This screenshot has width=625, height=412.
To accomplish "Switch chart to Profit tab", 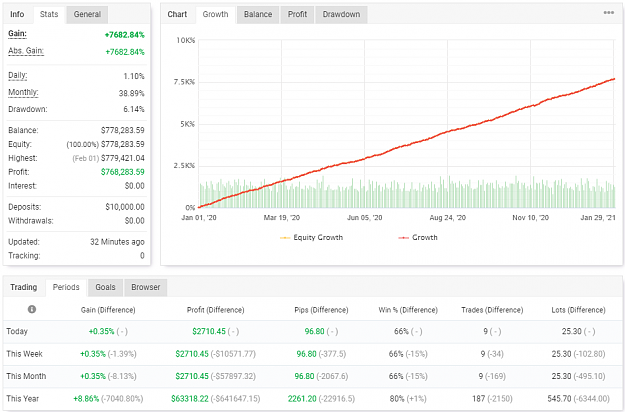I will (x=297, y=14).
